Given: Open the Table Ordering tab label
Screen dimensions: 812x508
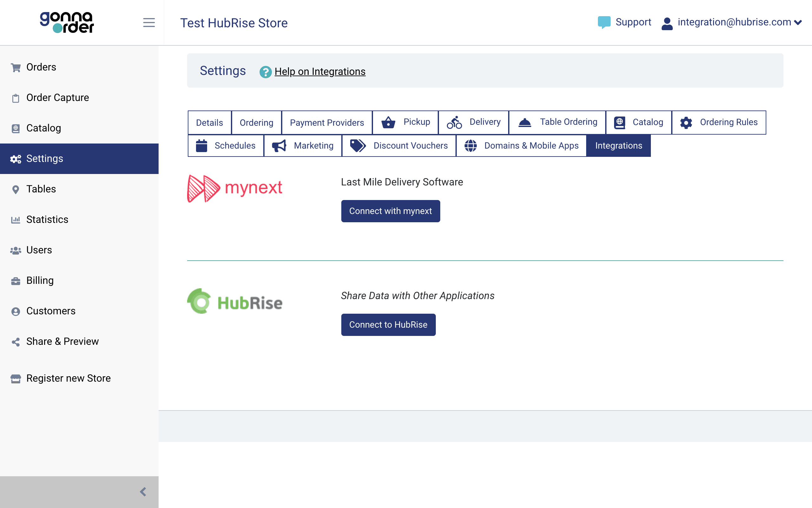Looking at the screenshot, I should 568,122.
